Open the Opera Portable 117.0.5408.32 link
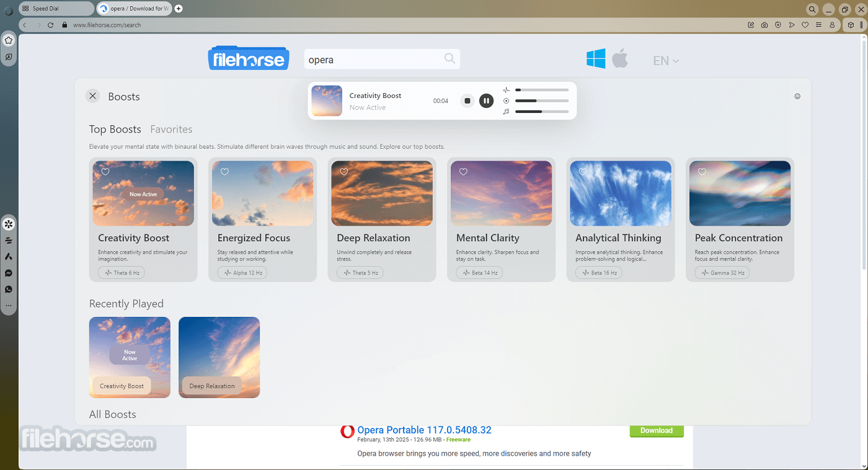This screenshot has height=470, width=868. pos(425,430)
